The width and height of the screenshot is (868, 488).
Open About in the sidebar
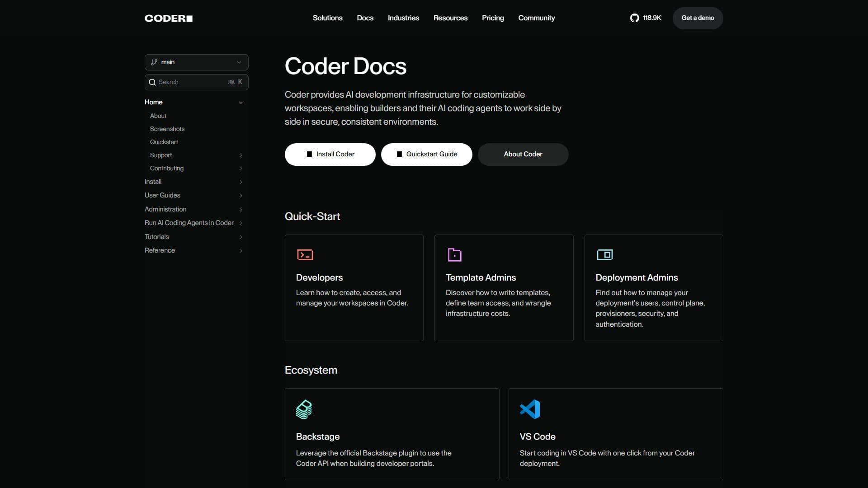click(158, 116)
